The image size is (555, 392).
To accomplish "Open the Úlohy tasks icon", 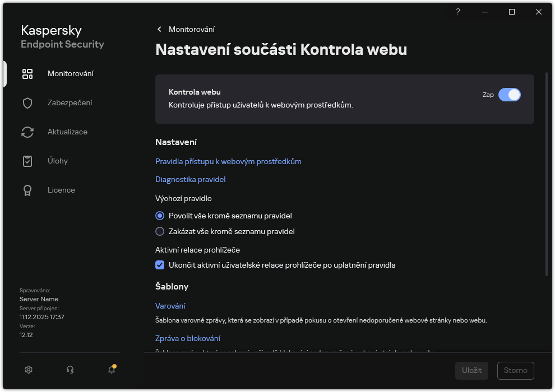I will (27, 161).
